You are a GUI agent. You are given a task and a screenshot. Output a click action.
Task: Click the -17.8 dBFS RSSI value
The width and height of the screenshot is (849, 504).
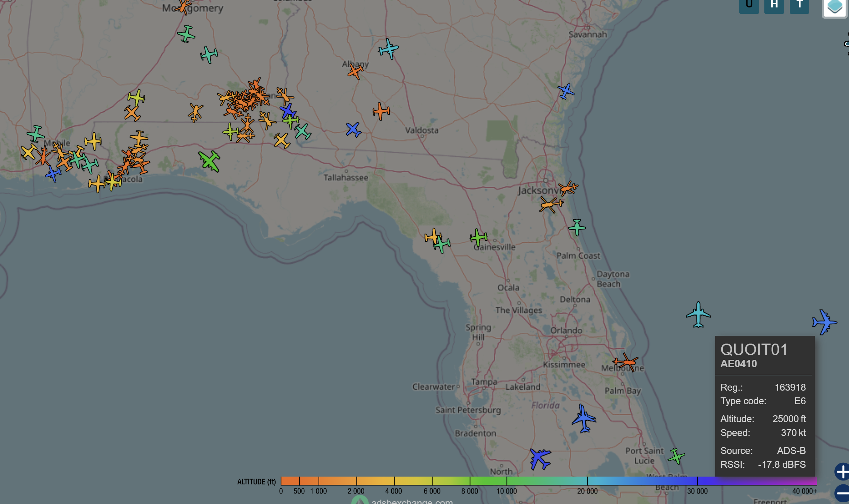click(x=782, y=465)
